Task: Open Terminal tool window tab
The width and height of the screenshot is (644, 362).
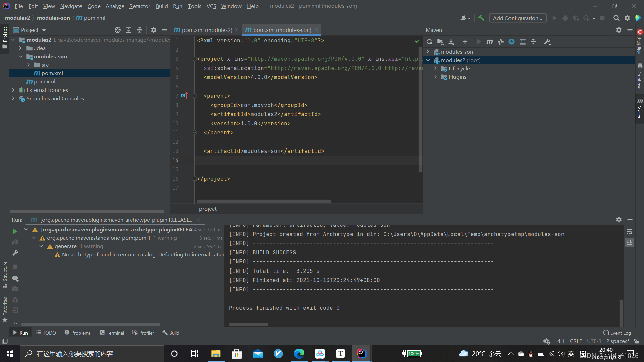Action: click(112, 333)
